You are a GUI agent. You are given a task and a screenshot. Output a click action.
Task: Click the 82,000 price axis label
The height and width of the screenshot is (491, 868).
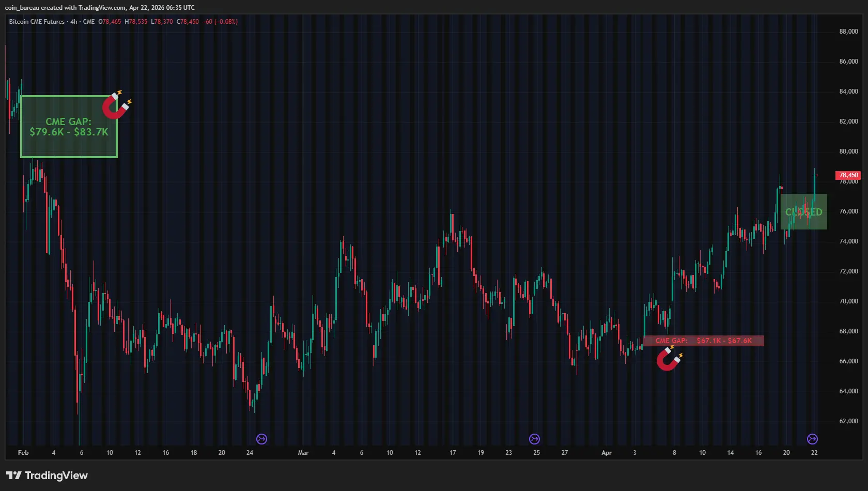click(848, 121)
